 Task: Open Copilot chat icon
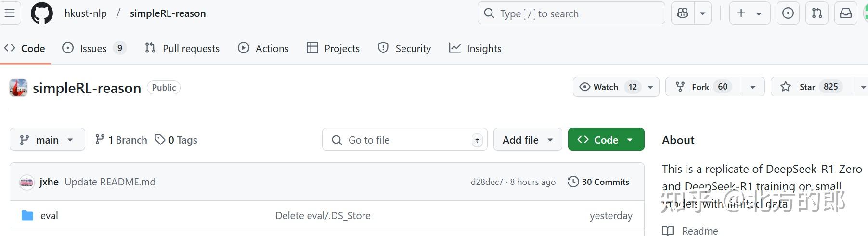683,13
